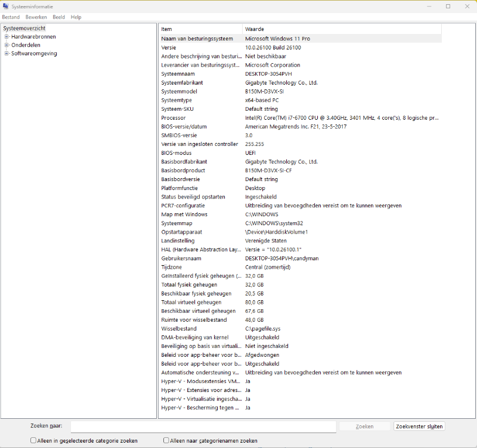Click the C:\WINDOWS\system32 value
Viewport: 477px width, 448px height.
(x=274, y=223)
